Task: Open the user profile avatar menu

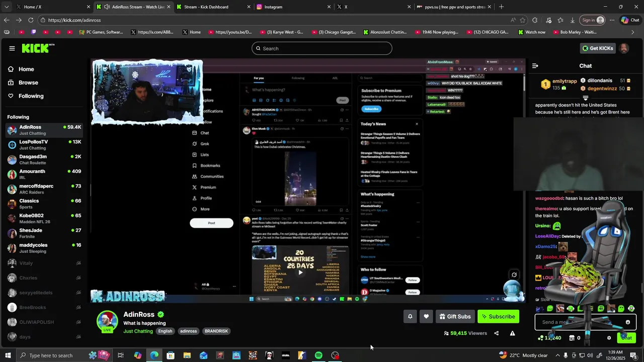Action: pyautogui.click(x=624, y=48)
